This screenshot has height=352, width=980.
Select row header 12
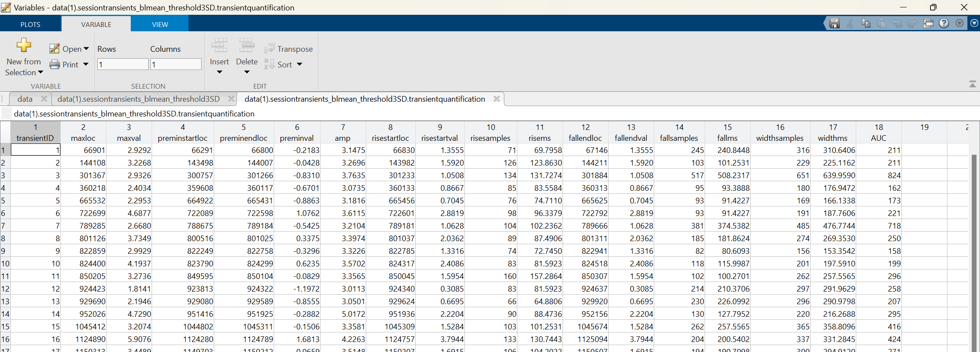pos(5,289)
